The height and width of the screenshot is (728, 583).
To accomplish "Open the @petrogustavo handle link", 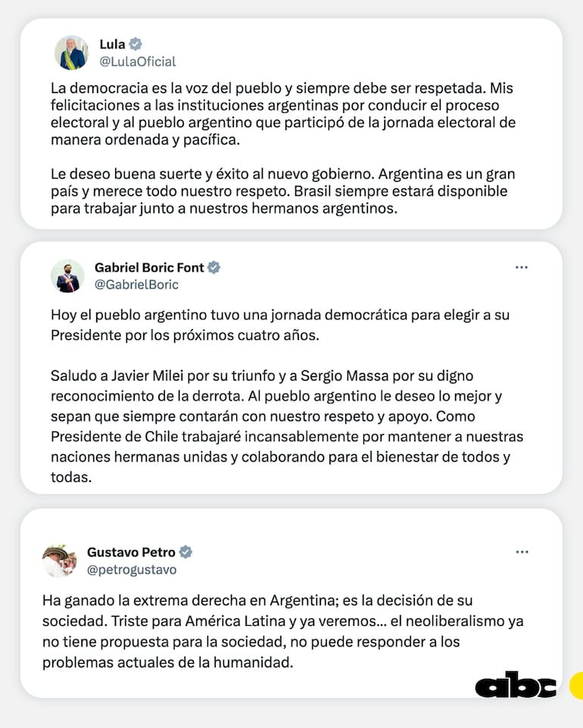I will tap(132, 570).
